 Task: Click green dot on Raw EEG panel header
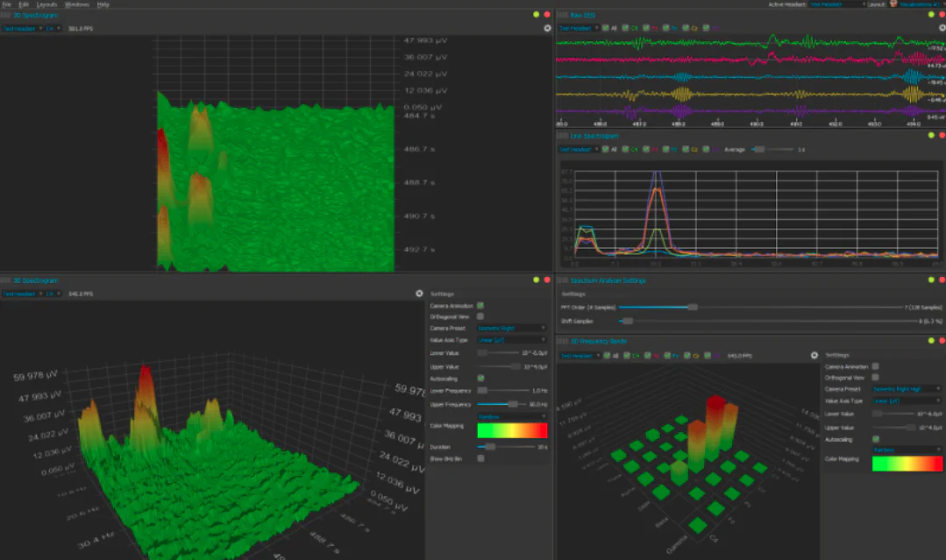click(930, 14)
